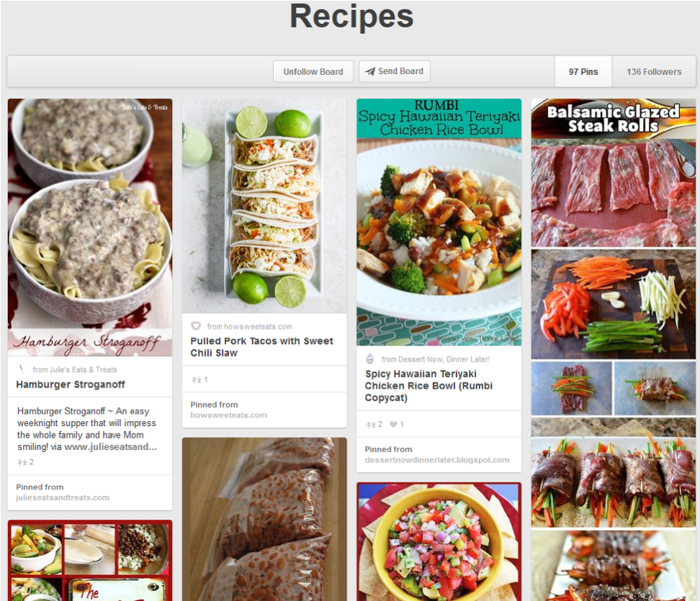This screenshot has width=700, height=601.
Task: Click the Dessert Now, Dinner Later favicon
Action: click(370, 358)
